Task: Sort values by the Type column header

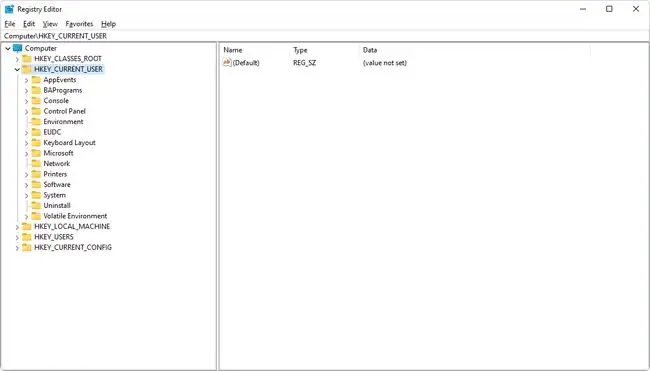Action: [x=324, y=50]
